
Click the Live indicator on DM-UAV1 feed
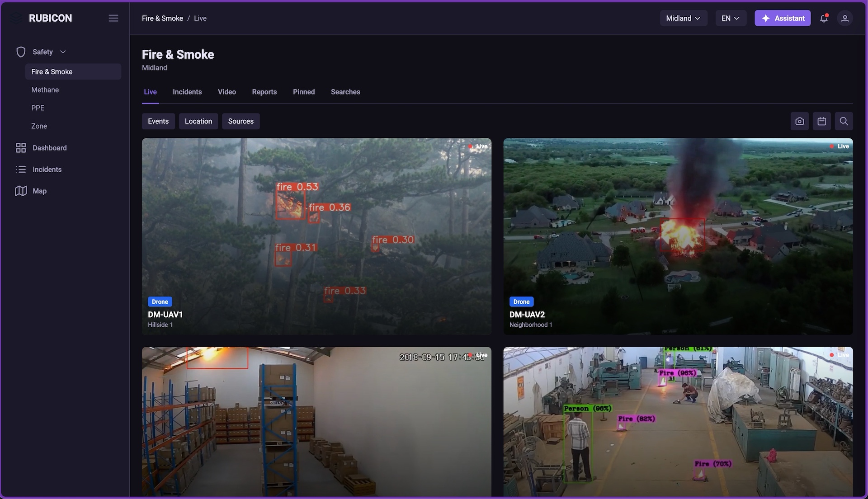tap(478, 146)
